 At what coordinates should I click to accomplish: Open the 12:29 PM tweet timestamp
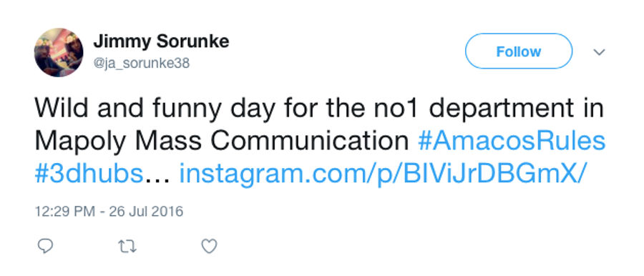pos(65,212)
